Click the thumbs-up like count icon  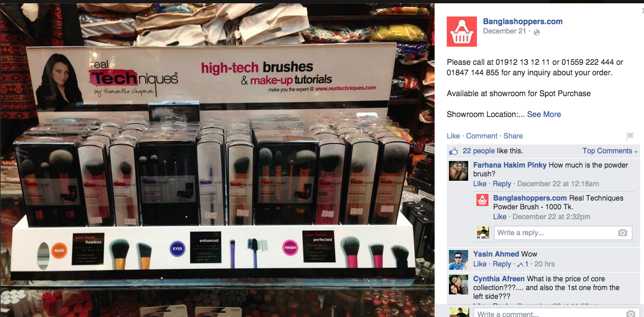tap(453, 151)
